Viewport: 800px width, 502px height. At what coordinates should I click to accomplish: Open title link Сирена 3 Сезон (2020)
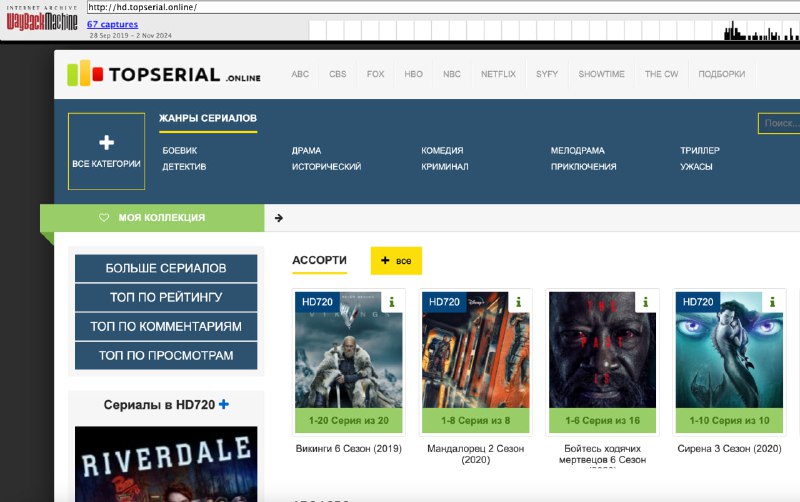click(x=730, y=448)
